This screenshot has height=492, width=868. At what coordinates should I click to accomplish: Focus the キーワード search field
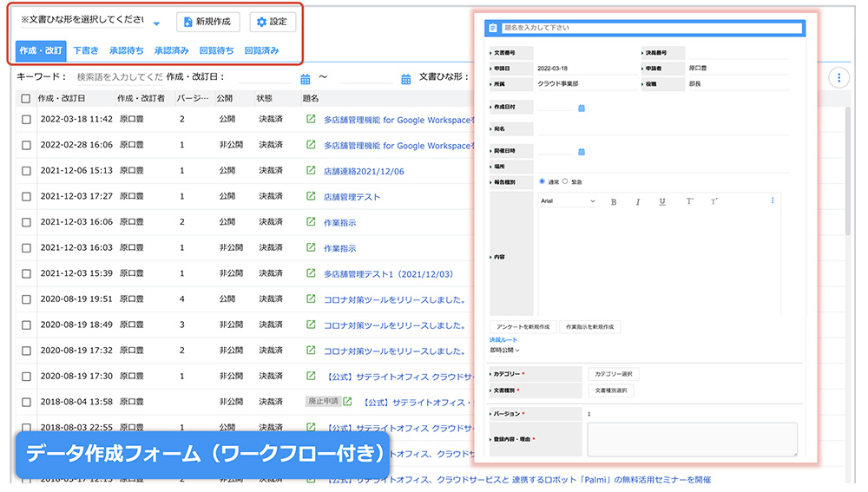tap(118, 77)
